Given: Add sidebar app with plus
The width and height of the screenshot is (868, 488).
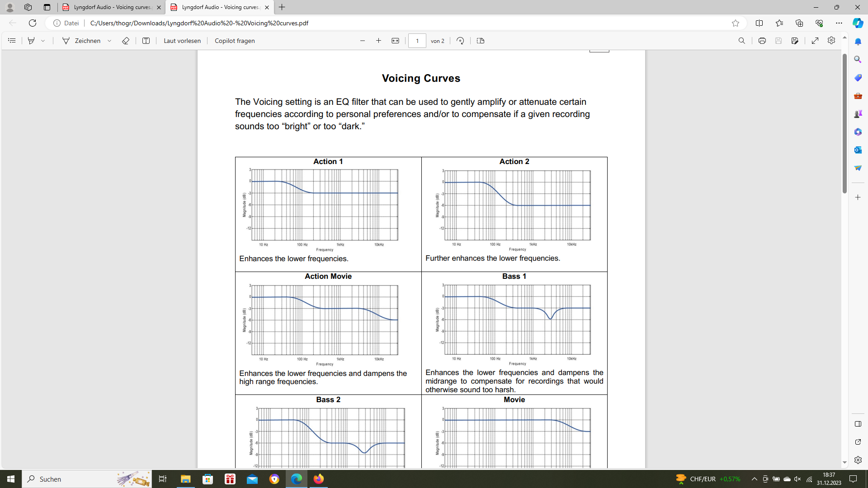Looking at the screenshot, I should (x=858, y=197).
